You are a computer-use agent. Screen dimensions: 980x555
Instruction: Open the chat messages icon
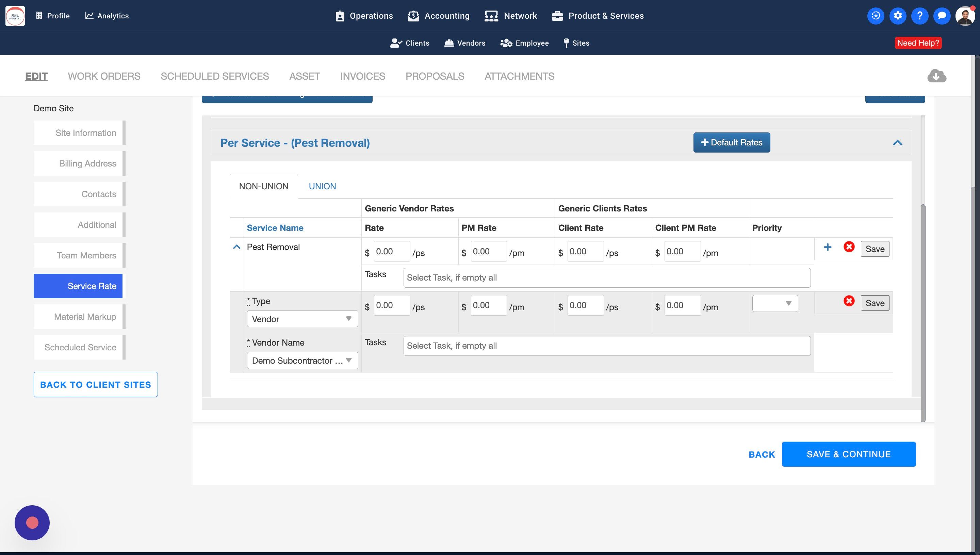[942, 16]
